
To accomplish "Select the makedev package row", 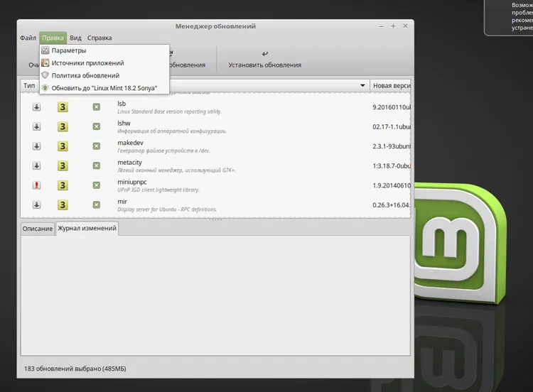I will coord(215,146).
